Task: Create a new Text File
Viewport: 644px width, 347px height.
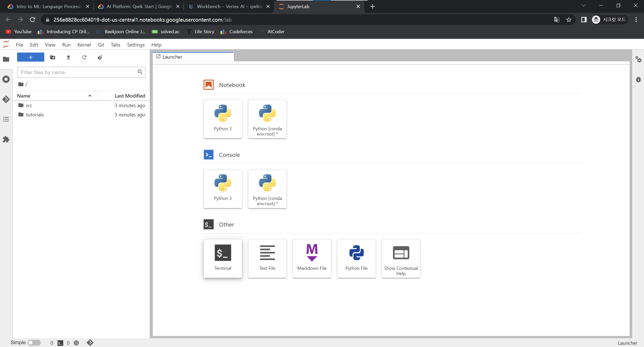Action: coord(267,258)
